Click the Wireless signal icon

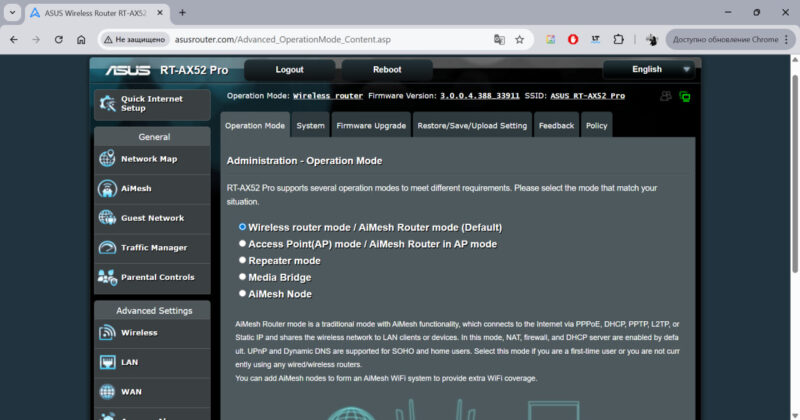[107, 332]
